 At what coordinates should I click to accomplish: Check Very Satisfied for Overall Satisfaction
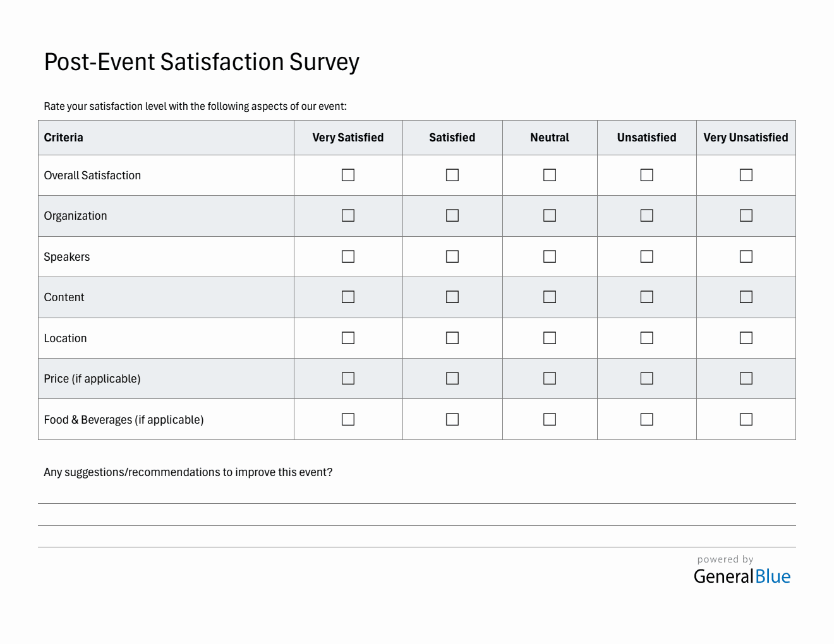point(348,175)
